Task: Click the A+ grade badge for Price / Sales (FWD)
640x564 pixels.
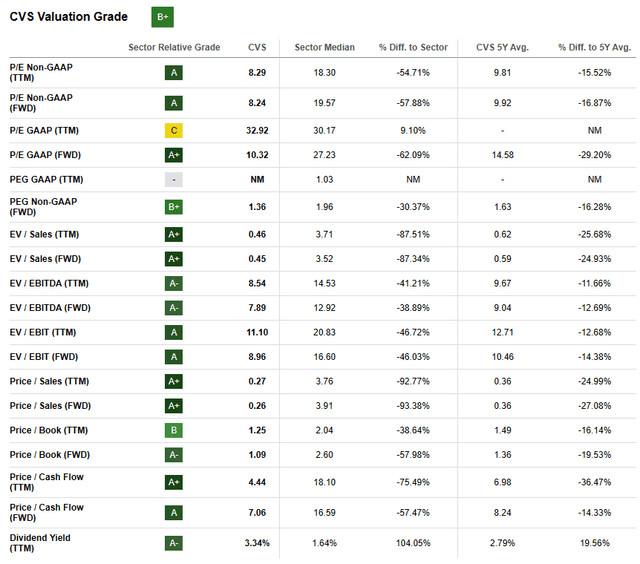Action: click(x=174, y=406)
